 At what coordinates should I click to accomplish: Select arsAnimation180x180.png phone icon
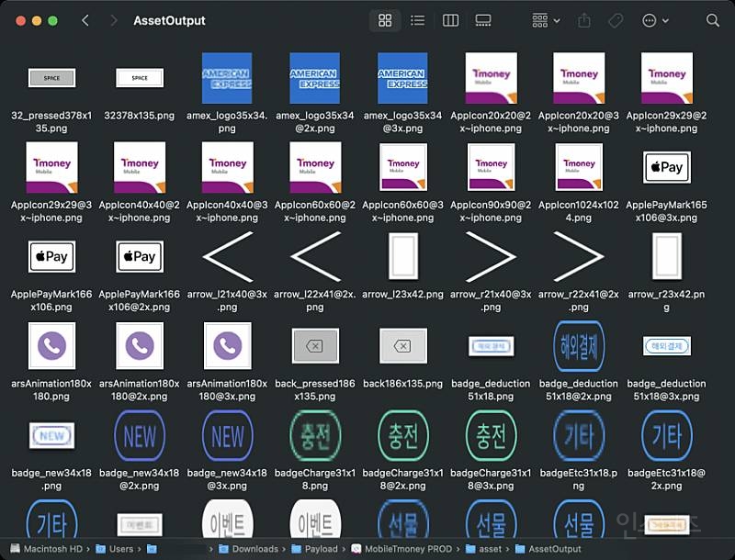51,345
